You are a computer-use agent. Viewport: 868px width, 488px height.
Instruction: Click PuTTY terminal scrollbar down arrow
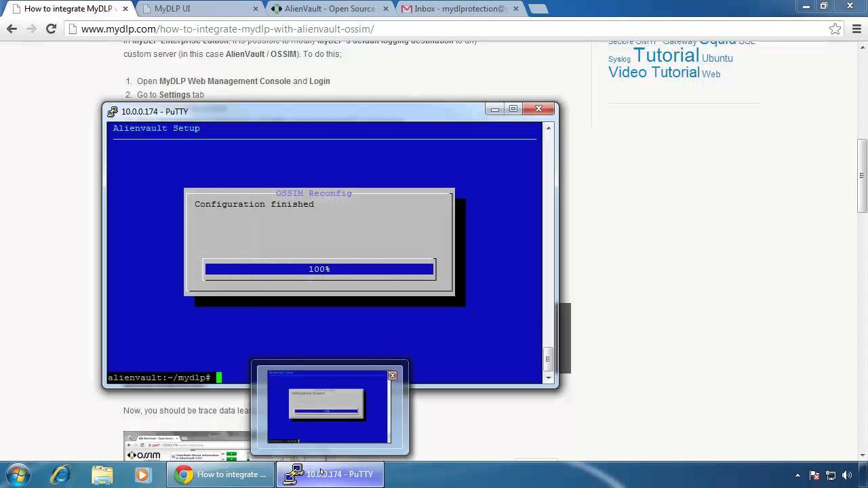tap(549, 378)
